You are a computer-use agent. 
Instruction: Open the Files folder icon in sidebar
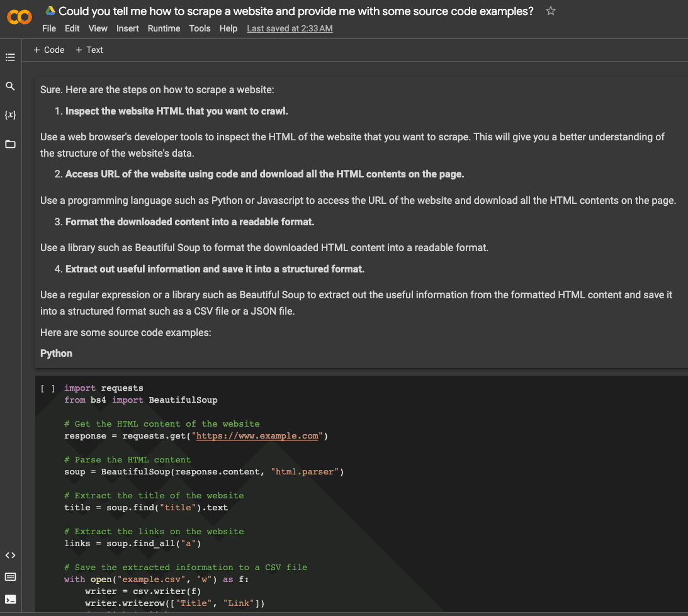[10, 144]
